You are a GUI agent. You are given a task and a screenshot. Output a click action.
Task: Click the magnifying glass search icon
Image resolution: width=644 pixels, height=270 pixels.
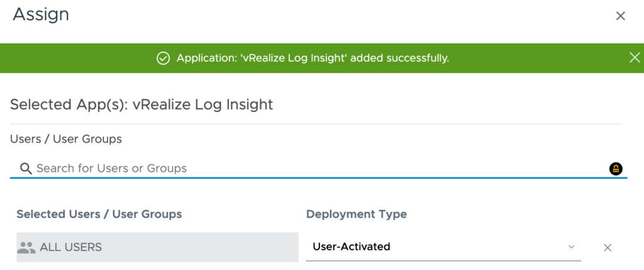click(26, 168)
